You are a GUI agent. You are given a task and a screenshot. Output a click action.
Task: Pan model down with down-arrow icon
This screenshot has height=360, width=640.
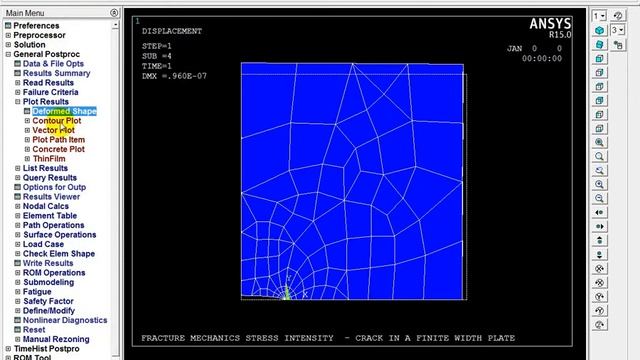[x=599, y=254]
